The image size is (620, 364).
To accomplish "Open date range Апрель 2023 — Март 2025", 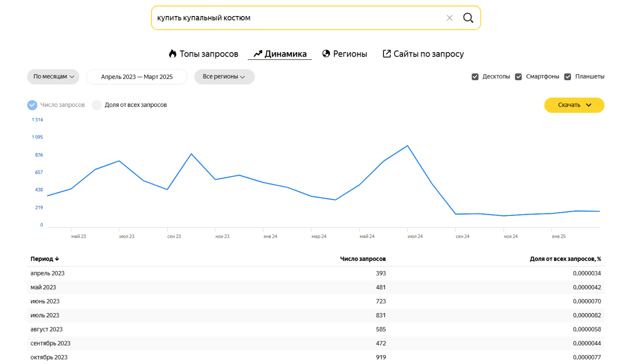I will point(136,77).
